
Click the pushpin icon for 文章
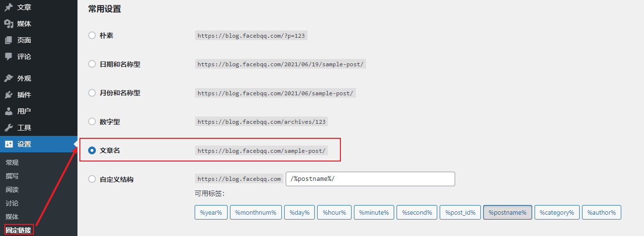pos(9,7)
